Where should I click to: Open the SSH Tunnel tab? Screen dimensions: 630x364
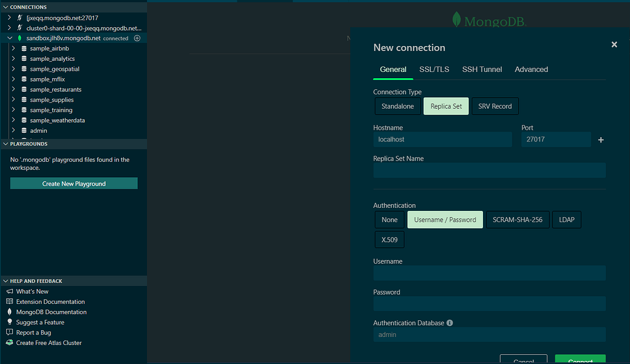pyautogui.click(x=482, y=69)
